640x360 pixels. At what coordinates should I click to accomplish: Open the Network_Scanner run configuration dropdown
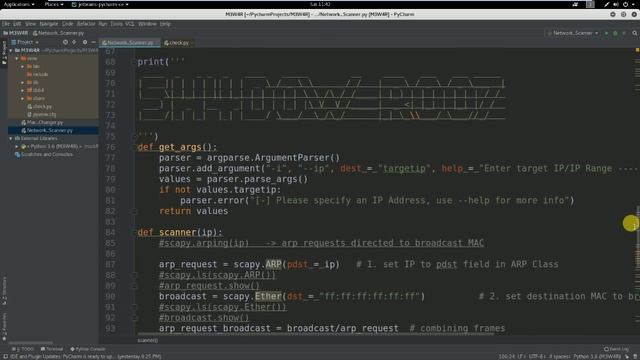[573, 33]
